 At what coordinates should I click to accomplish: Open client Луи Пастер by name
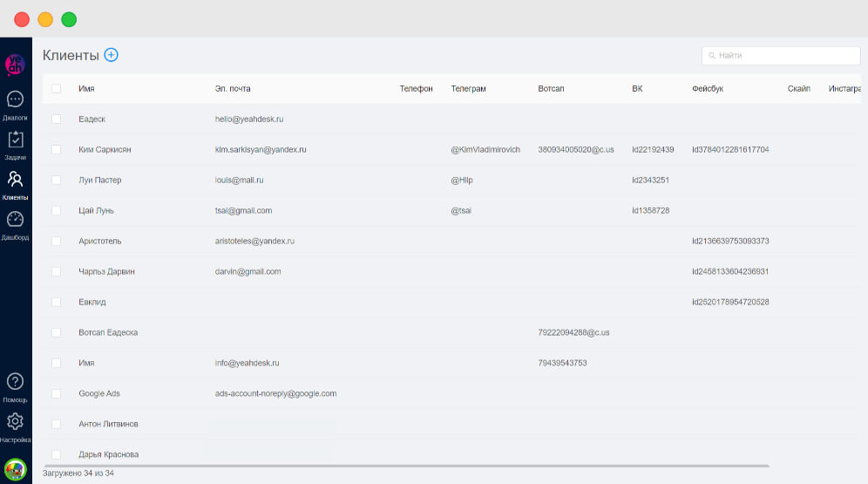(99, 181)
